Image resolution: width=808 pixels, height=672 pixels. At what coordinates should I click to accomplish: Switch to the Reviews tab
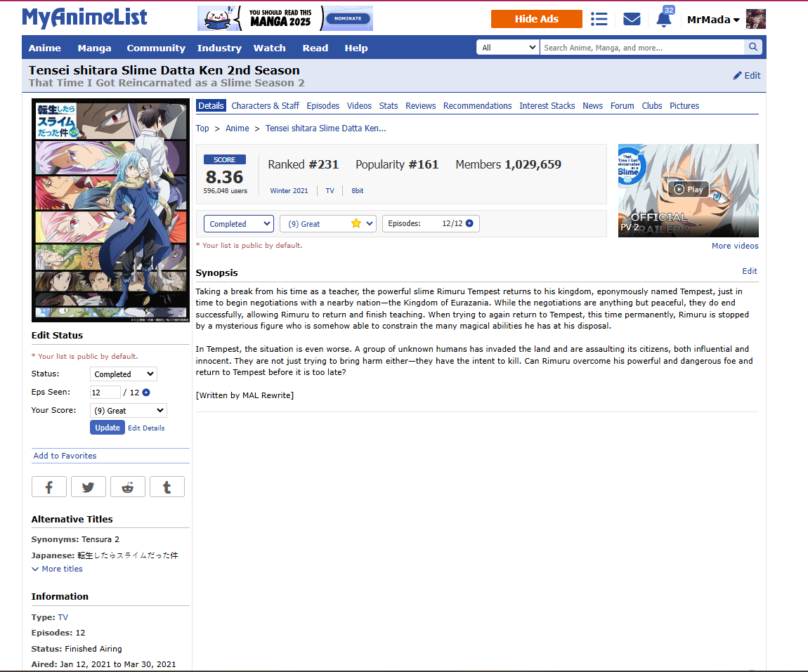420,105
